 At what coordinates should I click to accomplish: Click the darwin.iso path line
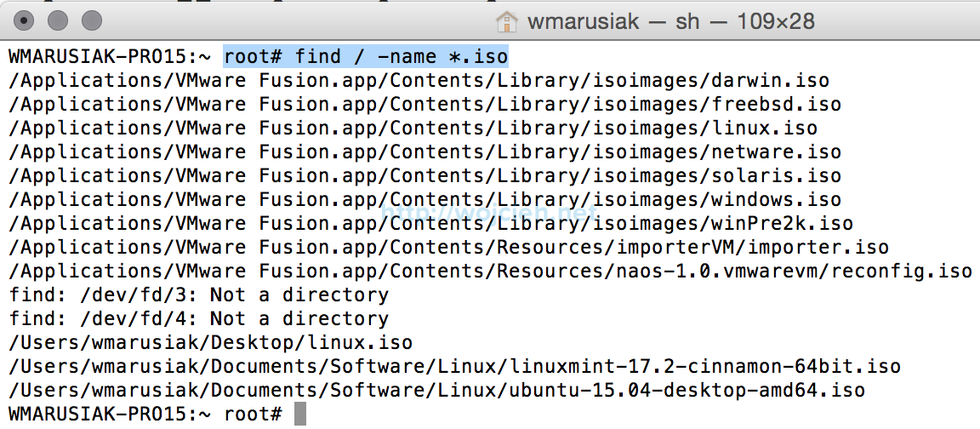[x=419, y=81]
